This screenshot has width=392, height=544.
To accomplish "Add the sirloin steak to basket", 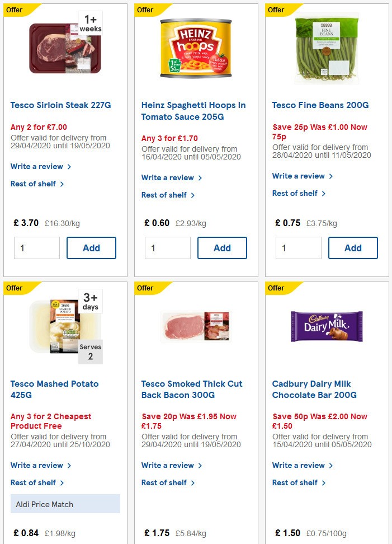I will coord(91,247).
